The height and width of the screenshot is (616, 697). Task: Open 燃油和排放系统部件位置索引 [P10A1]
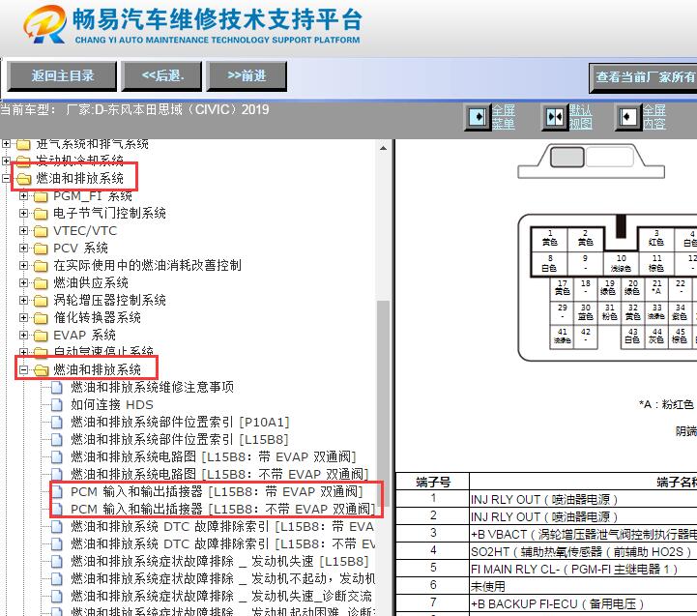click(x=180, y=422)
